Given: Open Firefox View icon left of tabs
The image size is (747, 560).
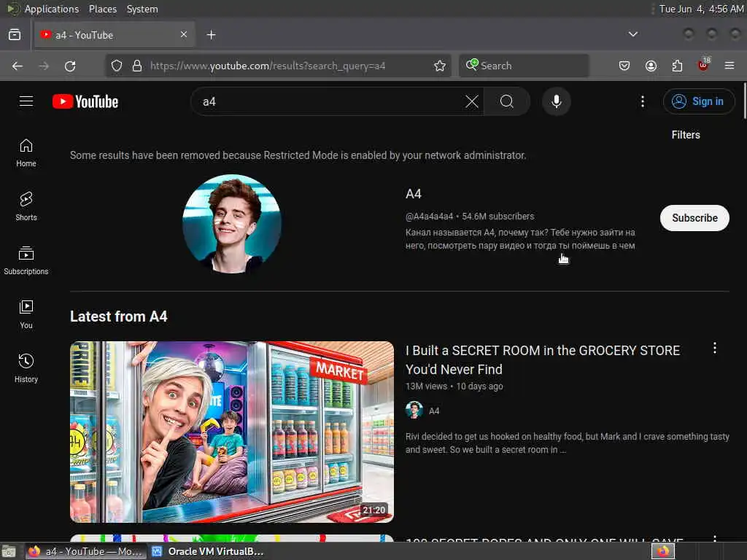Looking at the screenshot, I should [x=15, y=35].
